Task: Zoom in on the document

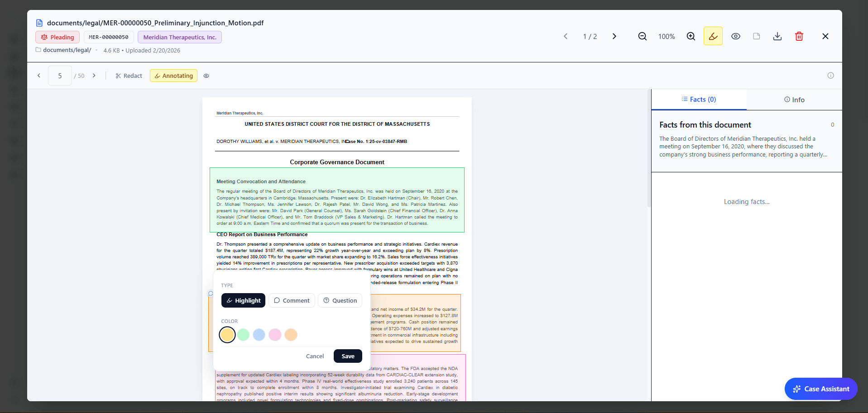Action: coord(691,36)
